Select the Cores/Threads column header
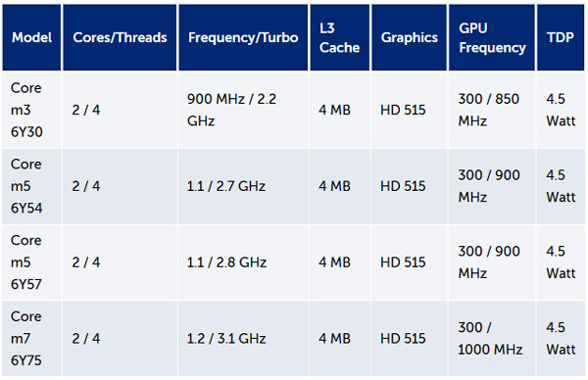Viewport: 588px width, 380px height. (x=120, y=37)
